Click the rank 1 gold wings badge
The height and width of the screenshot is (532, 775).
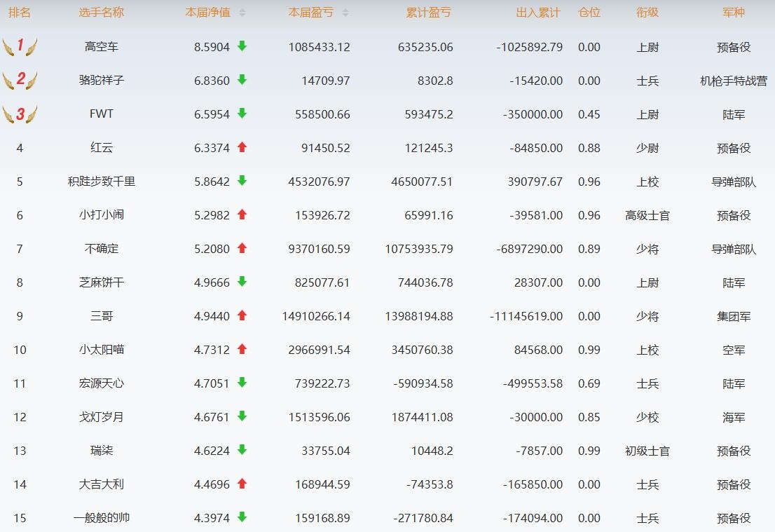(20, 47)
